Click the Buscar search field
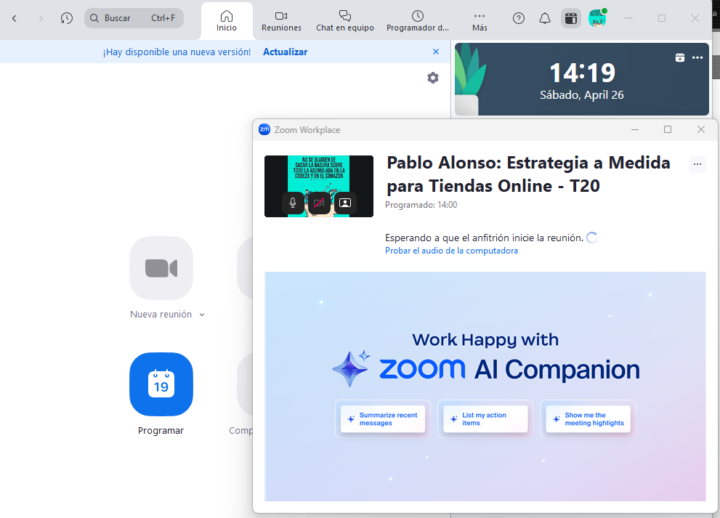Image resolution: width=720 pixels, height=518 pixels. tap(134, 18)
